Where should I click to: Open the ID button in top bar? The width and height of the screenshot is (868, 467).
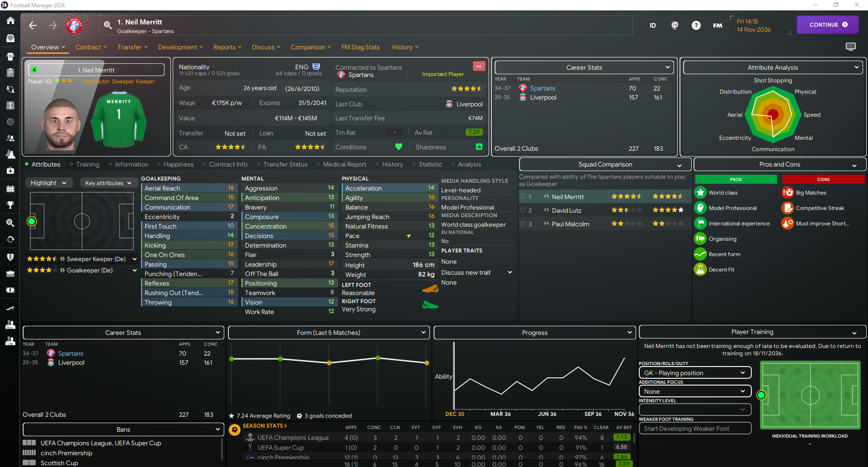click(x=653, y=25)
